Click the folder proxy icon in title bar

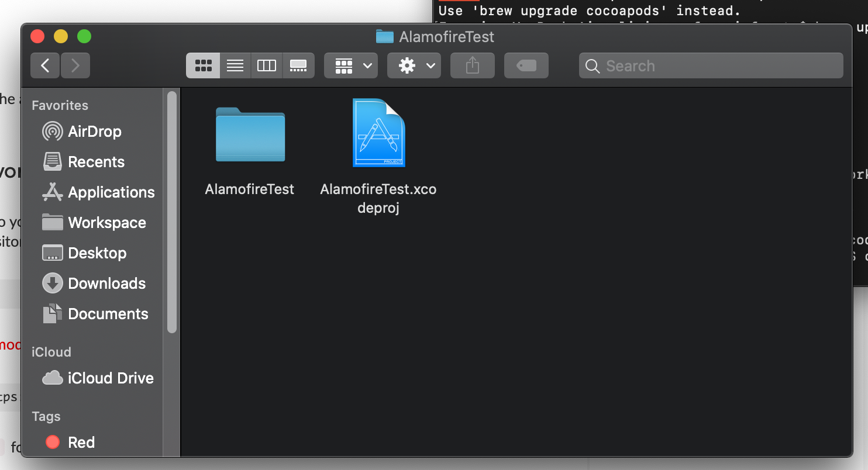(x=384, y=37)
